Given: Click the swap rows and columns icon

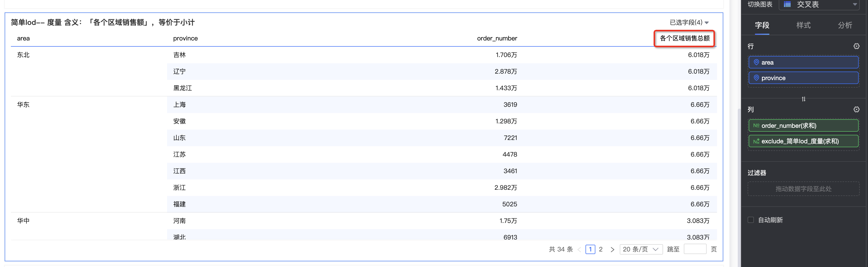Looking at the screenshot, I should (804, 99).
